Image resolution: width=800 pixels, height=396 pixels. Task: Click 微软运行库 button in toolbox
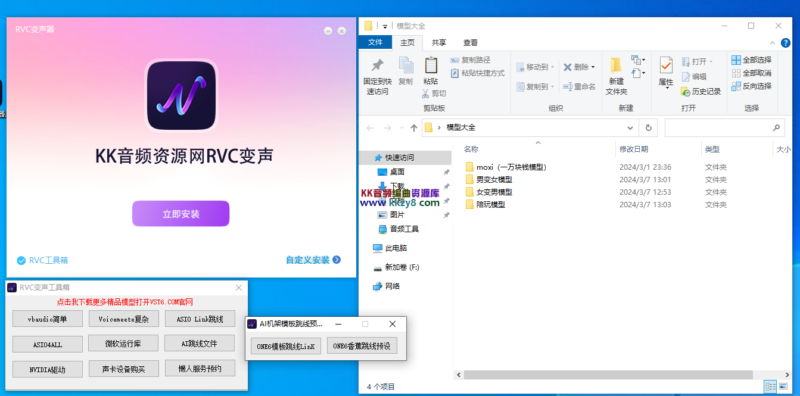tap(123, 343)
